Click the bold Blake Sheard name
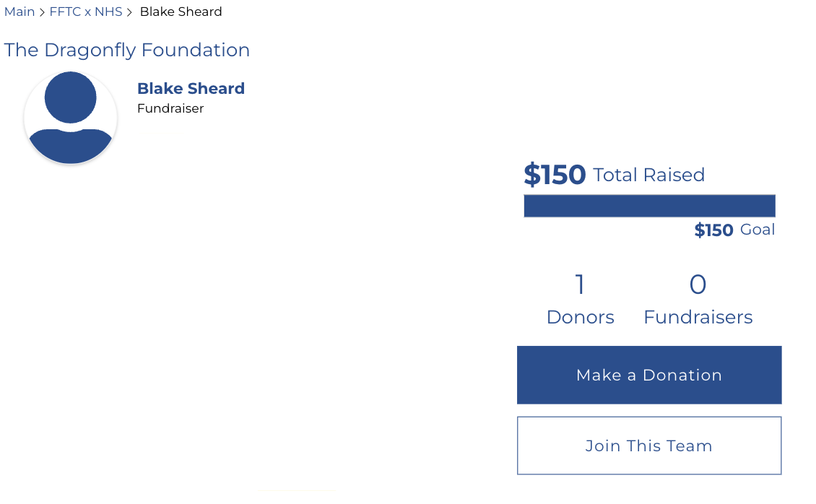This screenshot has height=504, width=816. coord(191,89)
